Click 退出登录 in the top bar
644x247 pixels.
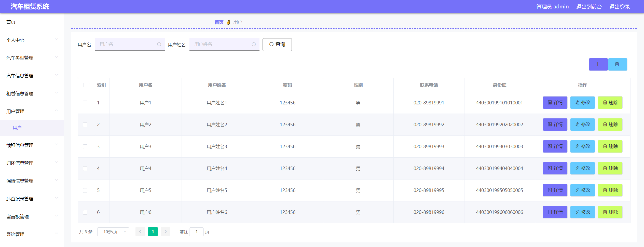click(x=619, y=6)
